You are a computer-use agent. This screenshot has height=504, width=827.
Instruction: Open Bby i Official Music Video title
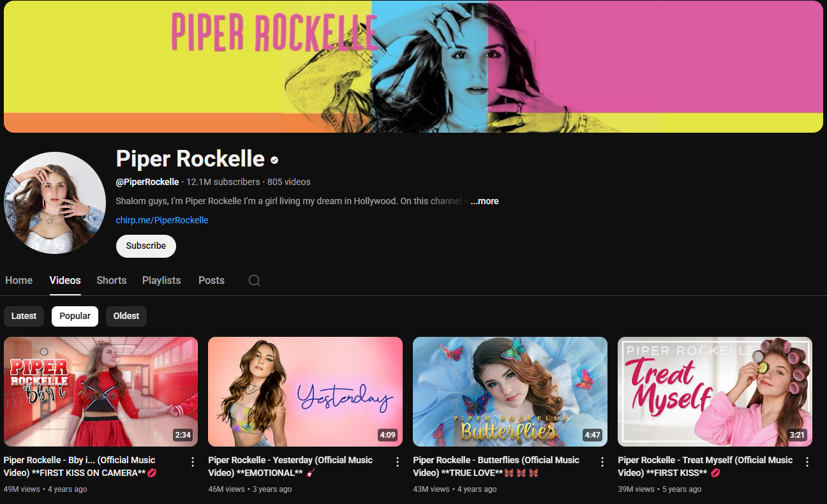click(80, 466)
